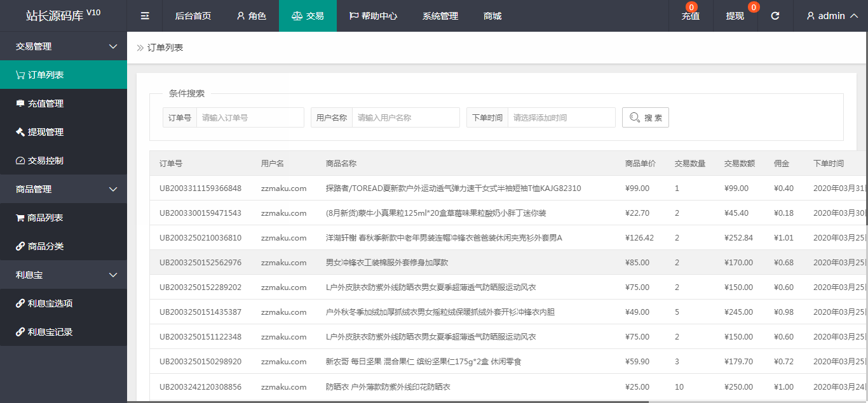Open 商品列表 with the cart icon
This screenshot has width=868, height=403.
click(x=44, y=218)
